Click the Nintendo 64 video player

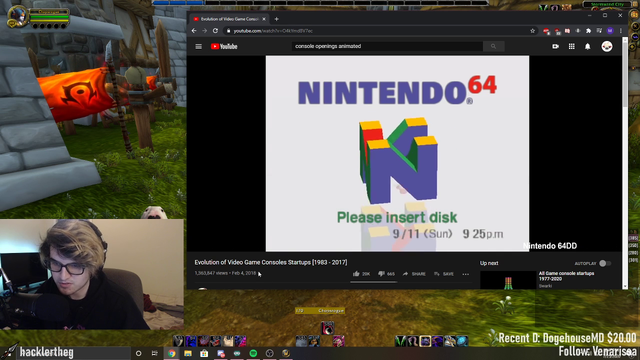point(397,153)
